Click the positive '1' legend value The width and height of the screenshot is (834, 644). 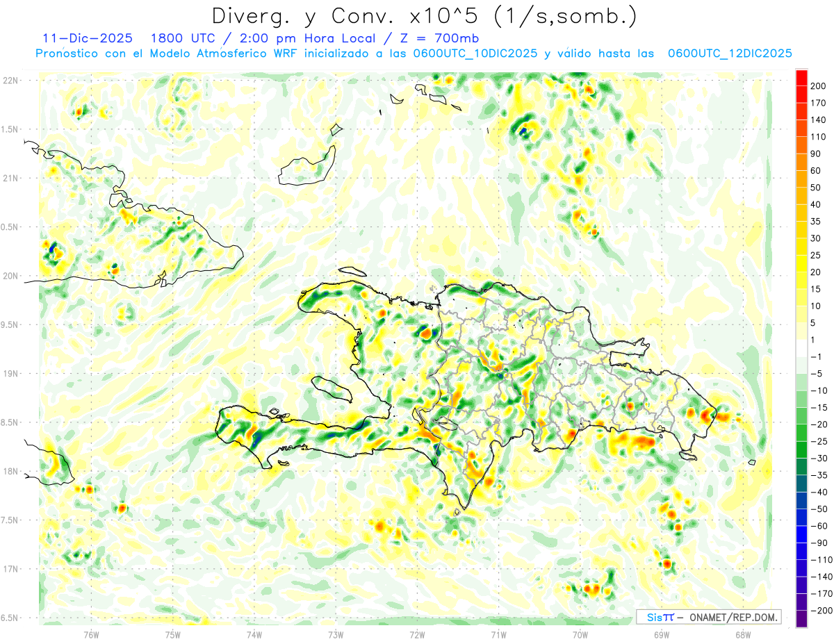814,340
